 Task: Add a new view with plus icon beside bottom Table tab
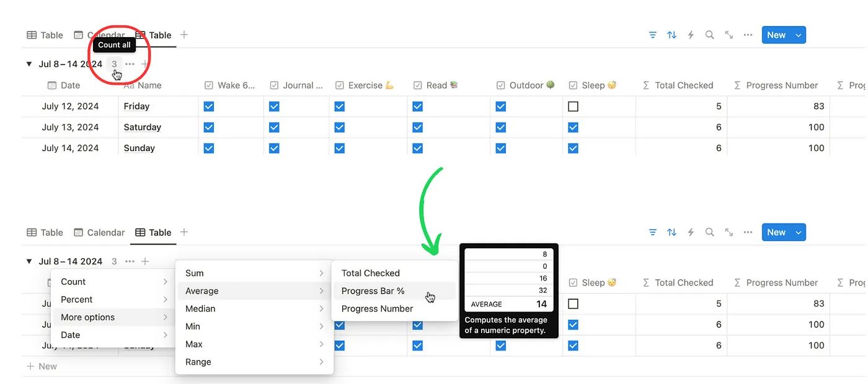pos(184,232)
